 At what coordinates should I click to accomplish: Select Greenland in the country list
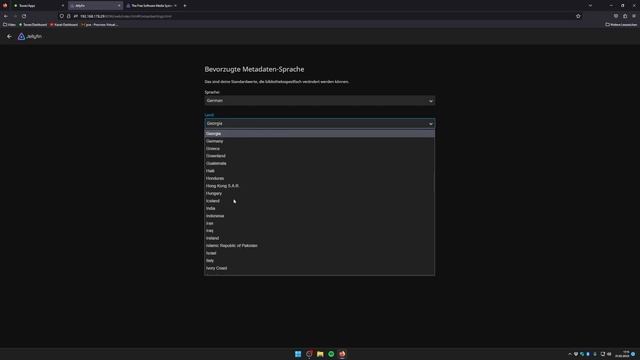coord(320,156)
